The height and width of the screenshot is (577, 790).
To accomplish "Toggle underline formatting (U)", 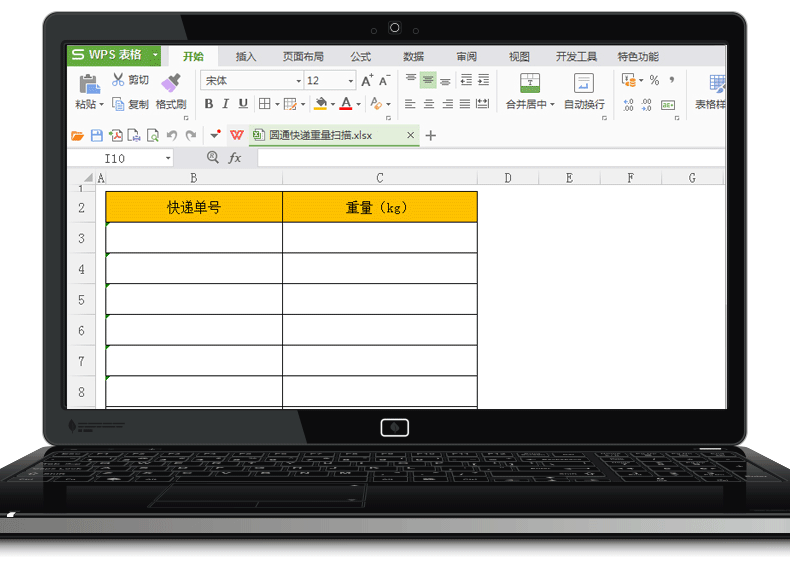I will (243, 104).
